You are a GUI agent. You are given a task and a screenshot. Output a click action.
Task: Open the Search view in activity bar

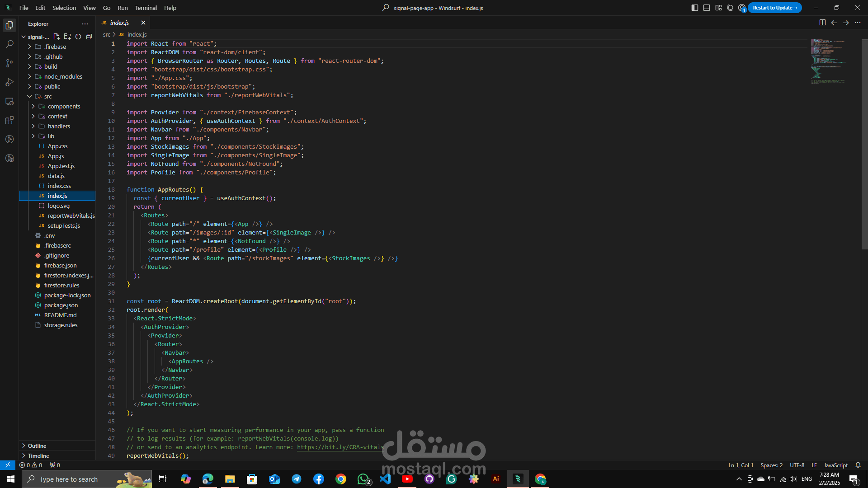pos(9,44)
